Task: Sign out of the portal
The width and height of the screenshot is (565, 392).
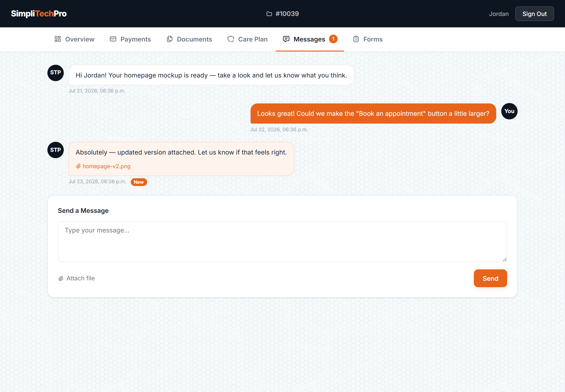Action: [534, 14]
